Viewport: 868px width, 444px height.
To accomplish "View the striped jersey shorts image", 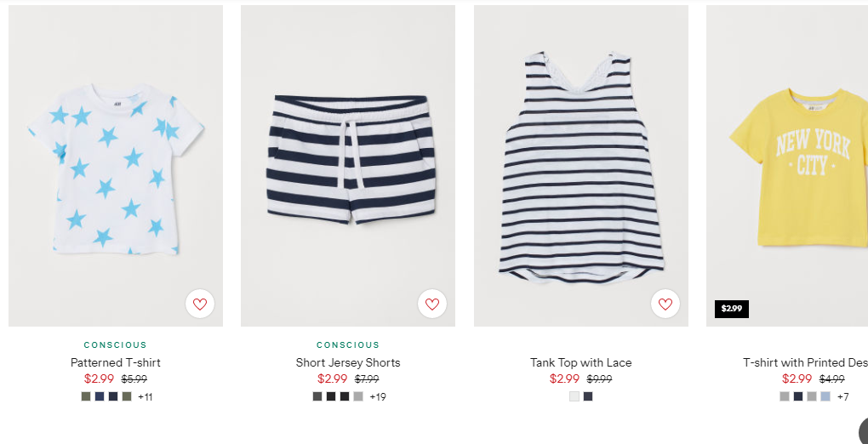I will click(x=348, y=166).
